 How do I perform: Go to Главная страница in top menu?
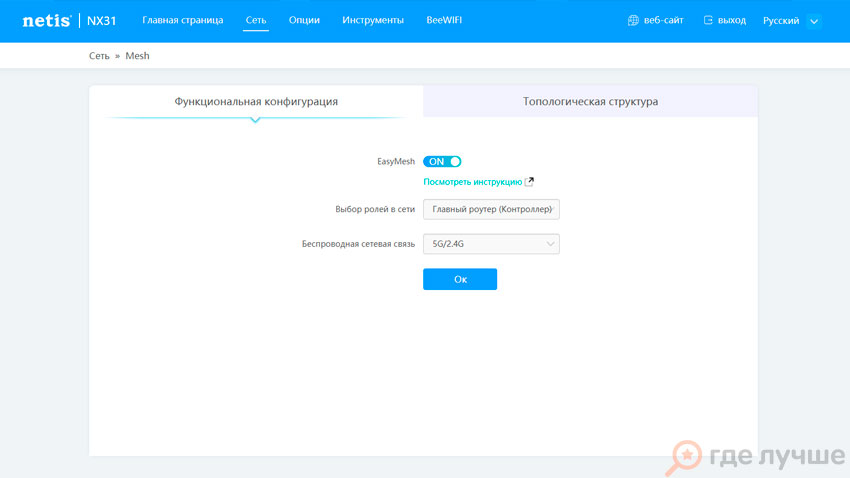pyautogui.click(x=182, y=20)
